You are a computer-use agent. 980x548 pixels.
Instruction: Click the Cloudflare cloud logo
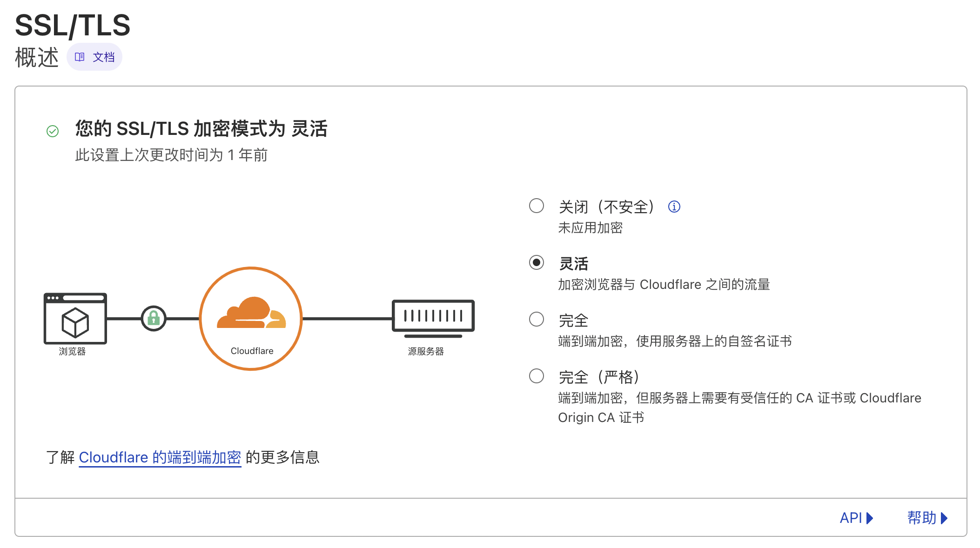tap(251, 313)
